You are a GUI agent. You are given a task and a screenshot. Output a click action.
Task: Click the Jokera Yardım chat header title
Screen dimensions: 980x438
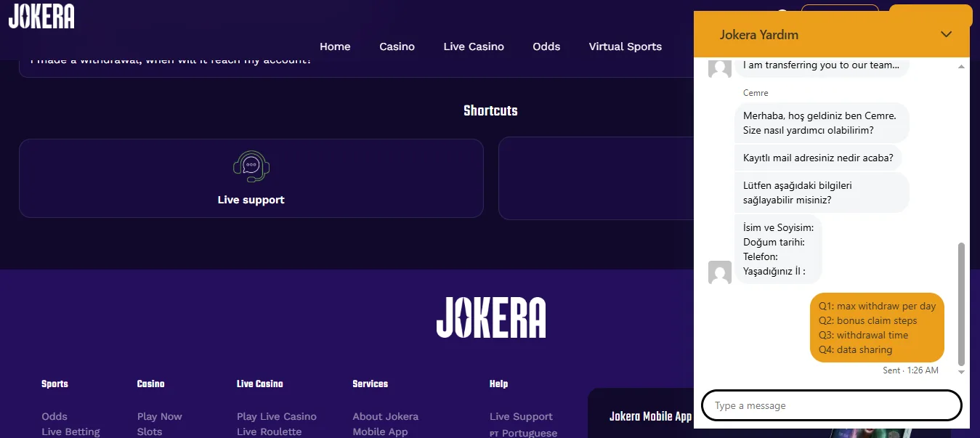pos(759,35)
